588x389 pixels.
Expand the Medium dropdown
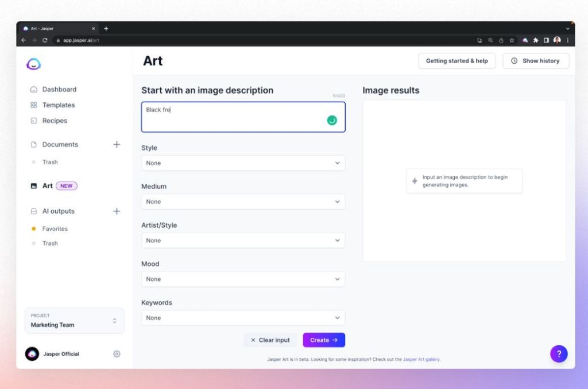(x=243, y=202)
